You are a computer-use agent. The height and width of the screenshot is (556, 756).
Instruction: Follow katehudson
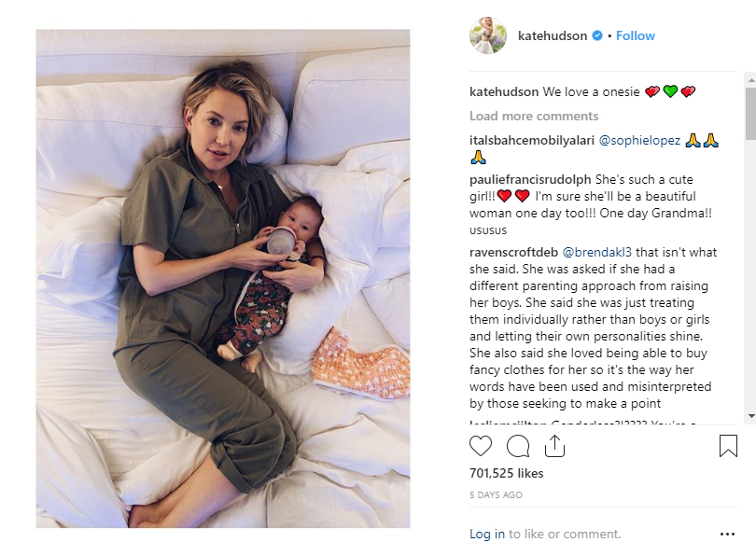pos(635,35)
